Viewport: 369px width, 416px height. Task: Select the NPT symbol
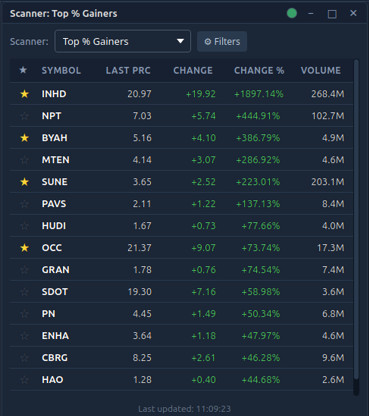[51, 116]
